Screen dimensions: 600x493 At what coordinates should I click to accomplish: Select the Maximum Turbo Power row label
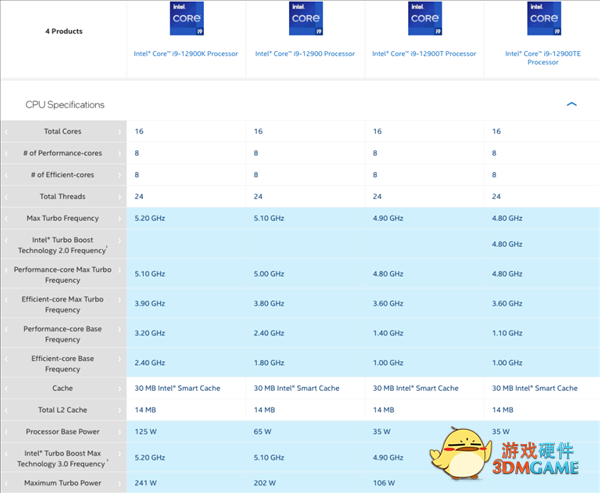click(62, 483)
